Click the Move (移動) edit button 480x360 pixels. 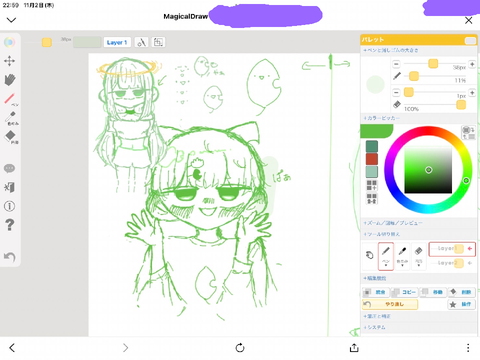tap(433, 292)
